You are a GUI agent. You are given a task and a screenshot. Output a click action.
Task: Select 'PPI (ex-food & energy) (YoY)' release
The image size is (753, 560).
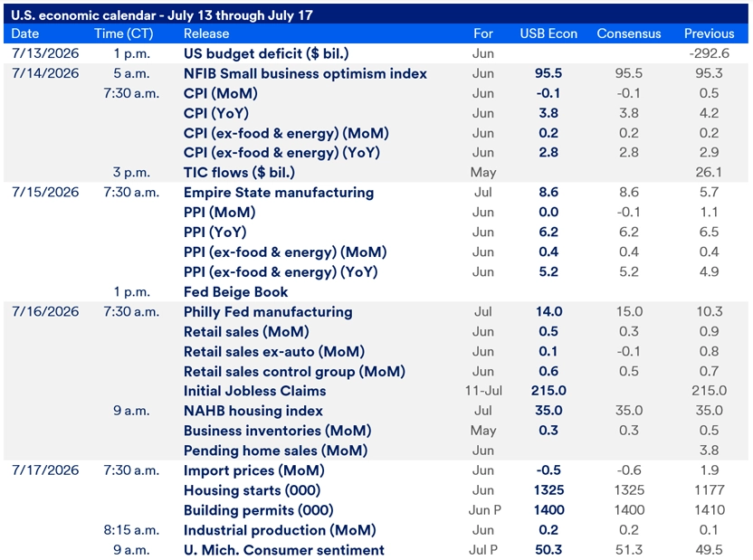281,272
